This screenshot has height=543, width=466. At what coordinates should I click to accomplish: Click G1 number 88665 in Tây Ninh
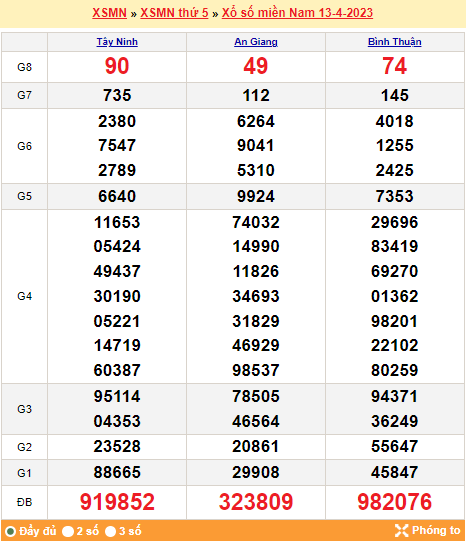click(x=117, y=472)
